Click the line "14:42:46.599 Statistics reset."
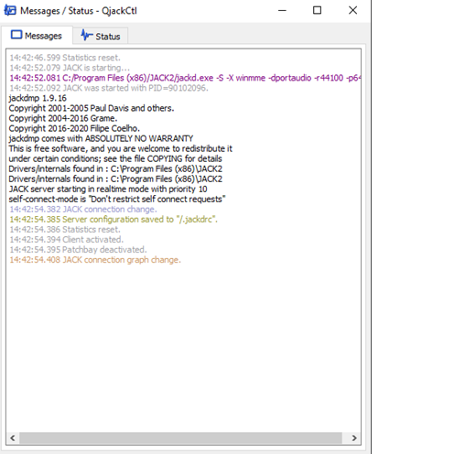The height and width of the screenshot is (454, 476). [65, 58]
